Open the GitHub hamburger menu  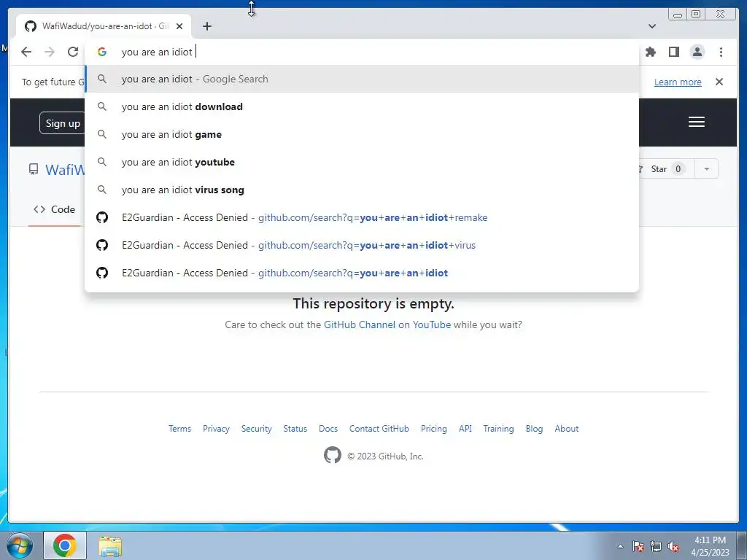click(x=697, y=122)
